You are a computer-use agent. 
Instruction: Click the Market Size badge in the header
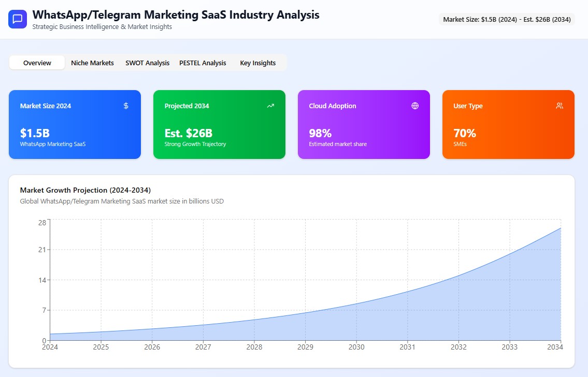click(x=506, y=20)
